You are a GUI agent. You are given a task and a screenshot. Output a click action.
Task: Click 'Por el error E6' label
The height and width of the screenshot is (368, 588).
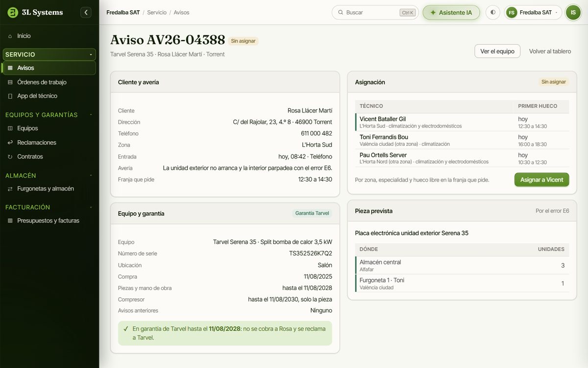tap(552, 211)
